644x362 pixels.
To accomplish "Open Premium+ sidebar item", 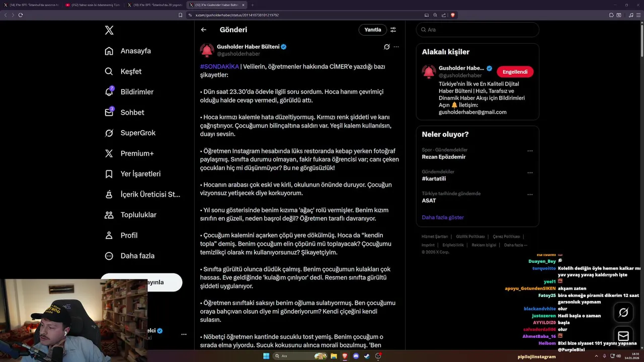I will pos(129,153).
